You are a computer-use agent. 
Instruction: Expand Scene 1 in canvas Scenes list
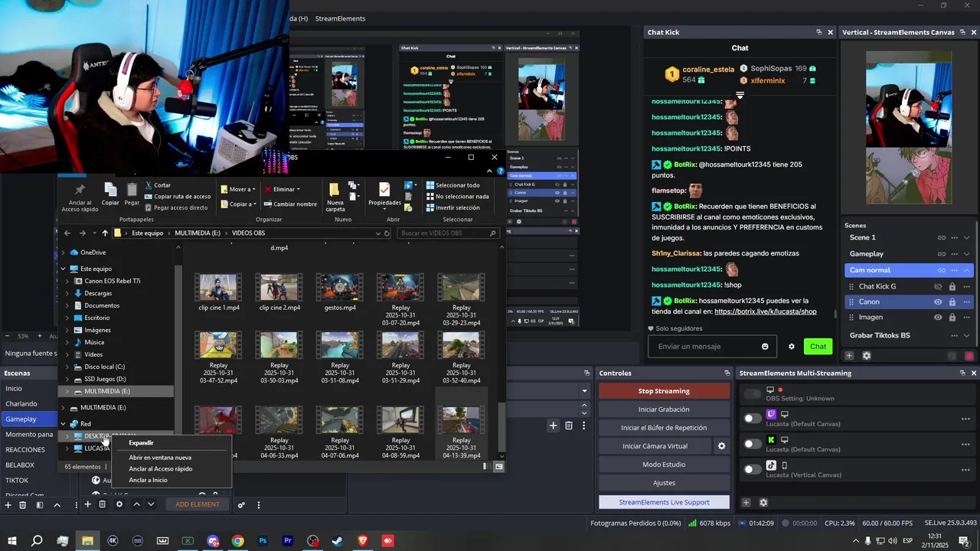(967, 238)
